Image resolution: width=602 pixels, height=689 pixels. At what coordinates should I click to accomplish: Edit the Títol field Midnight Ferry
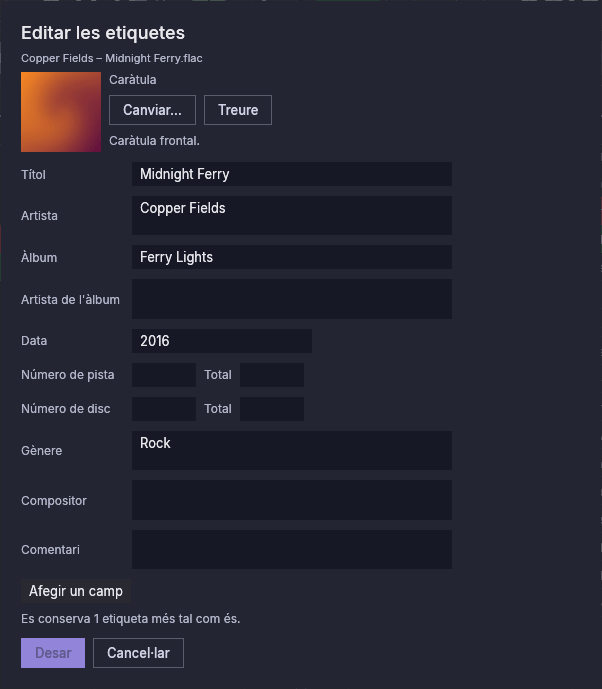[292, 174]
